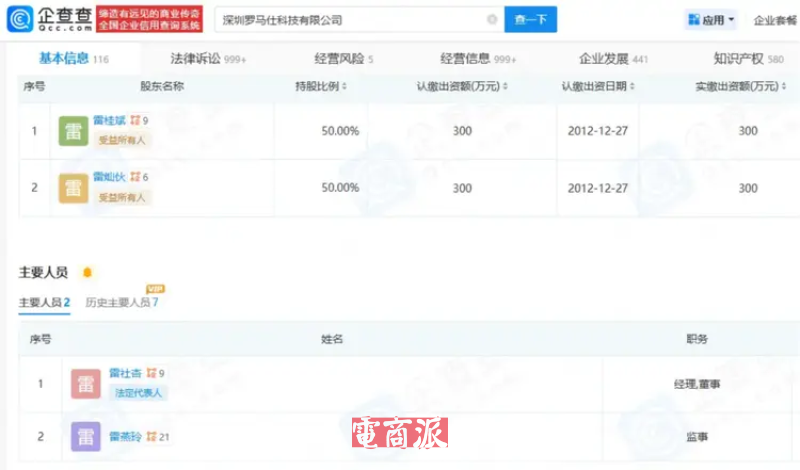Click 受益所有人 tag under 雷灿伙
The width and height of the screenshot is (800, 470).
122,197
